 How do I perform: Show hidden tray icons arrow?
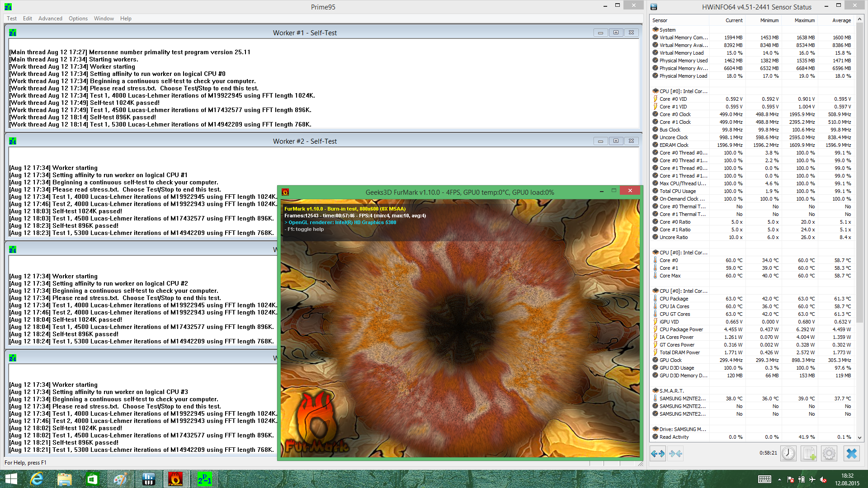click(x=779, y=479)
